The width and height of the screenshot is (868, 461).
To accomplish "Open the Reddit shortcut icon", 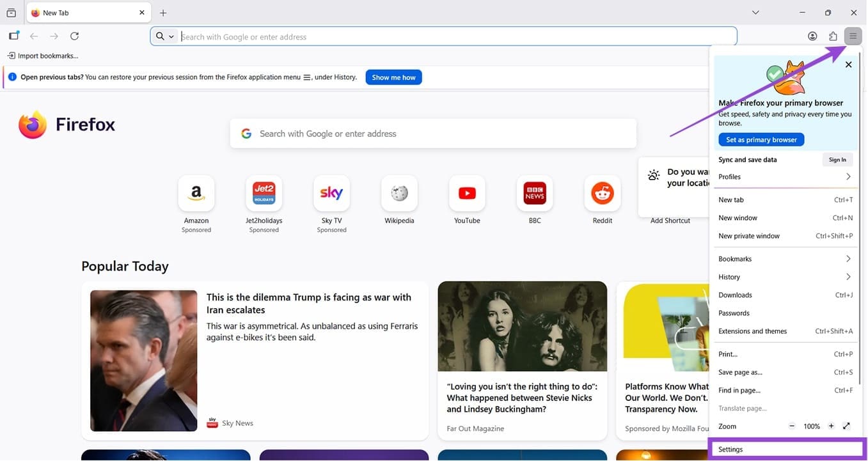I will click(x=602, y=193).
